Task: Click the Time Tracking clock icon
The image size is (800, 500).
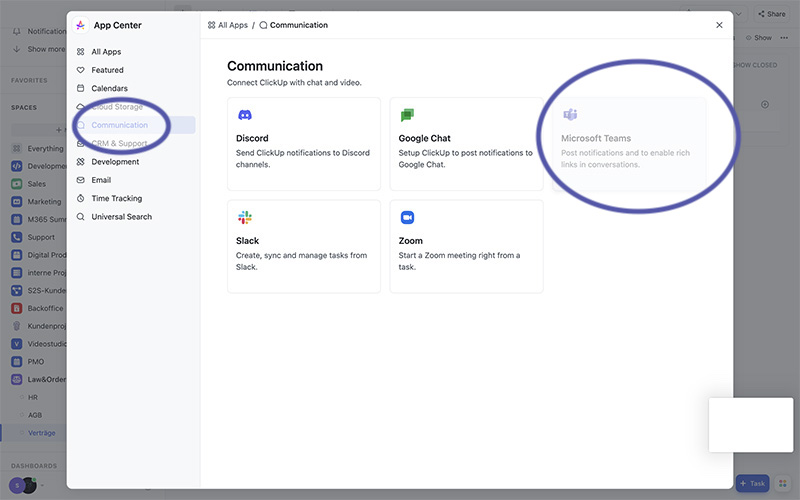Action: tap(81, 198)
